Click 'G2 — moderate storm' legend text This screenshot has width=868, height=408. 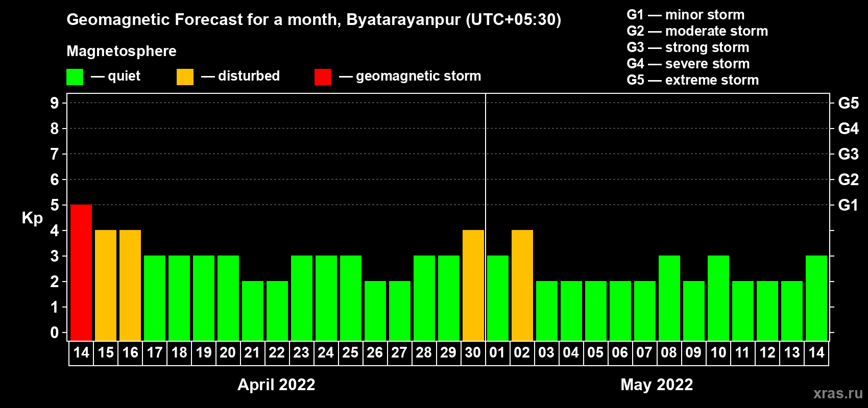coord(697,31)
